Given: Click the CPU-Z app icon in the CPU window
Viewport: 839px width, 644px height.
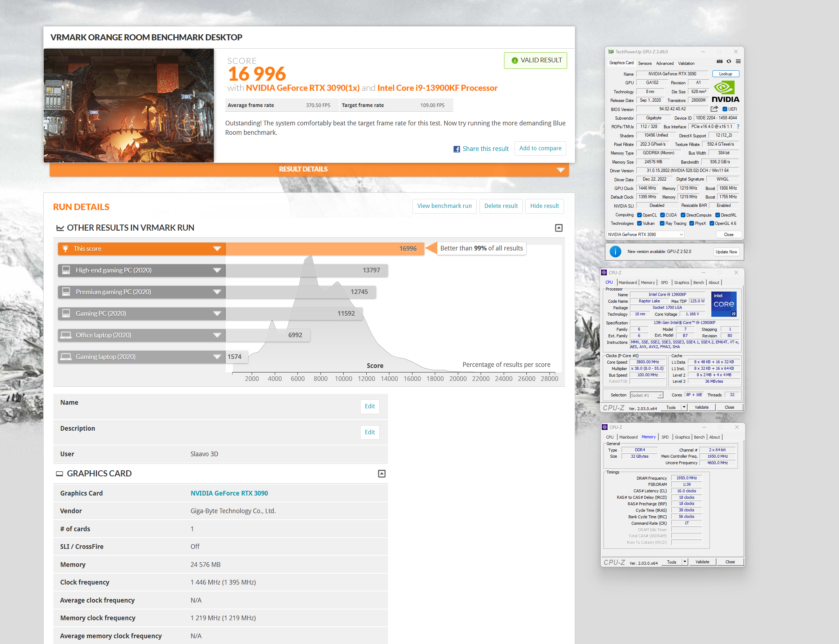Looking at the screenshot, I should [x=604, y=272].
